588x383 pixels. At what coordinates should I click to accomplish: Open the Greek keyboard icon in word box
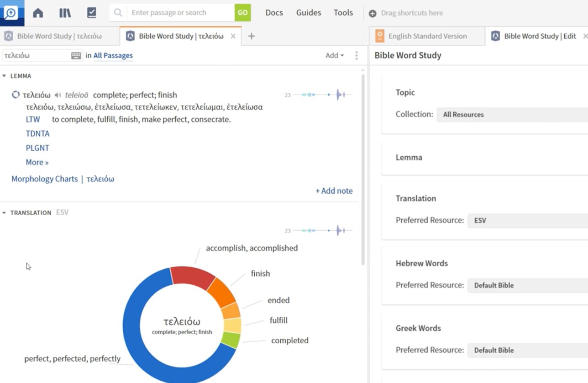(76, 56)
